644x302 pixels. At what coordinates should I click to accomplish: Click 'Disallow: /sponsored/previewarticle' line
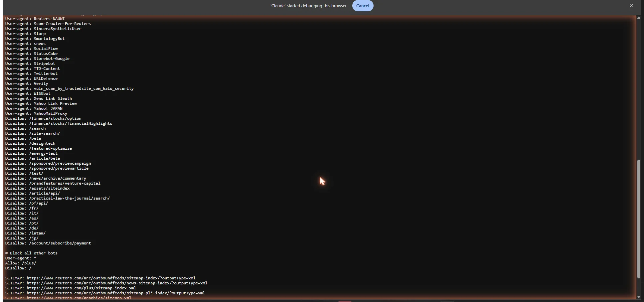point(47,168)
